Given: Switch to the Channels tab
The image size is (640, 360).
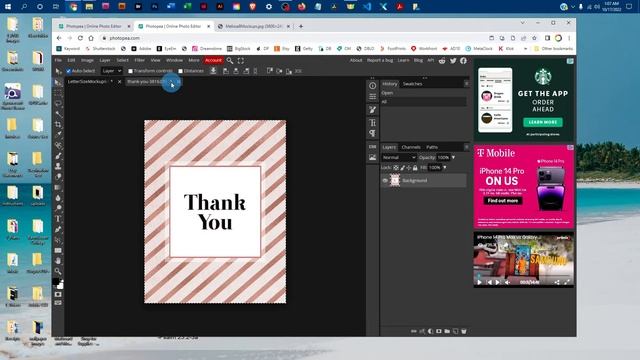Looking at the screenshot, I should 411,147.
